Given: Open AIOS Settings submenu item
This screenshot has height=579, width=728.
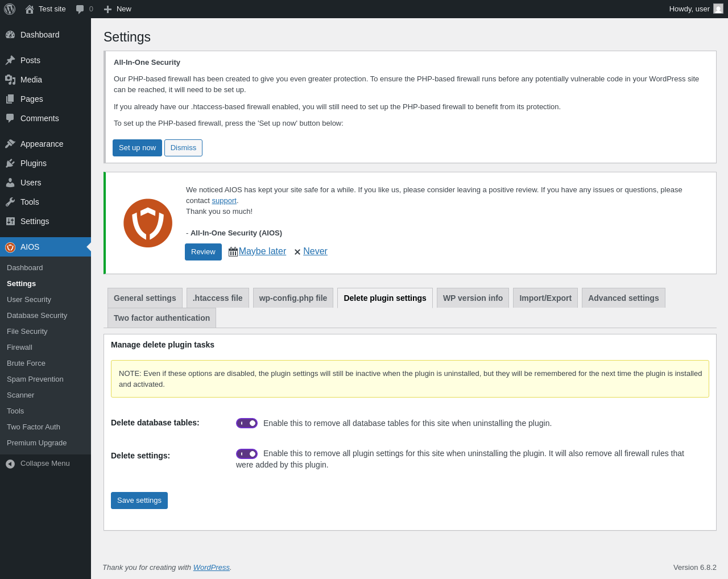Looking at the screenshot, I should click(x=45, y=284).
